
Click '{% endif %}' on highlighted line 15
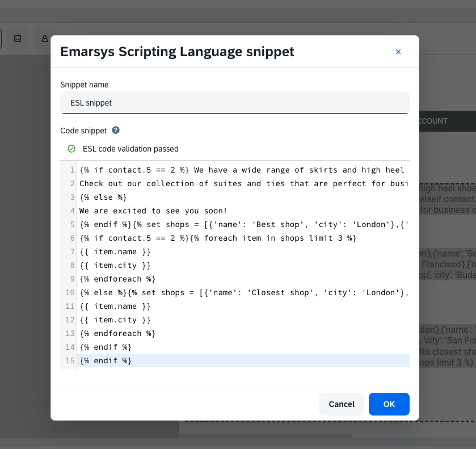click(106, 361)
